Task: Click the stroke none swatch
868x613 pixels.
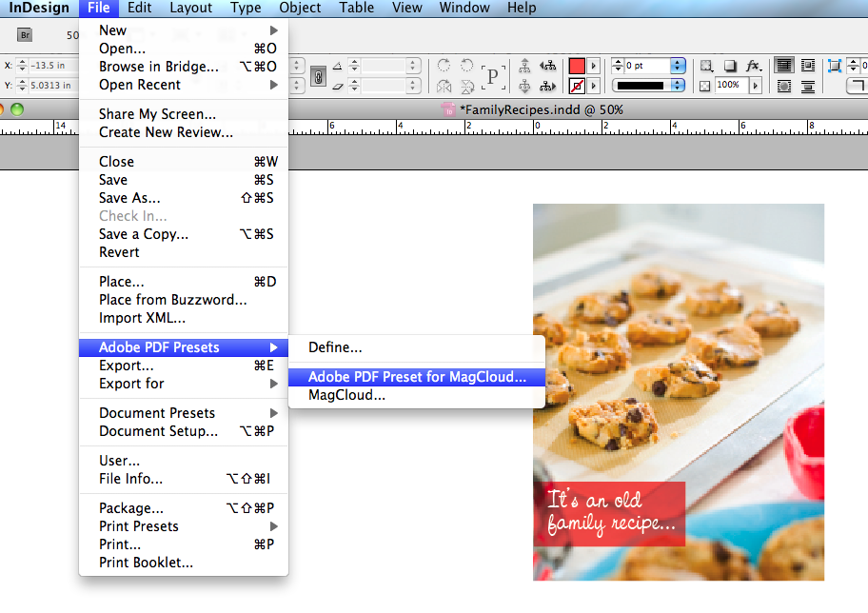Action: (577, 86)
